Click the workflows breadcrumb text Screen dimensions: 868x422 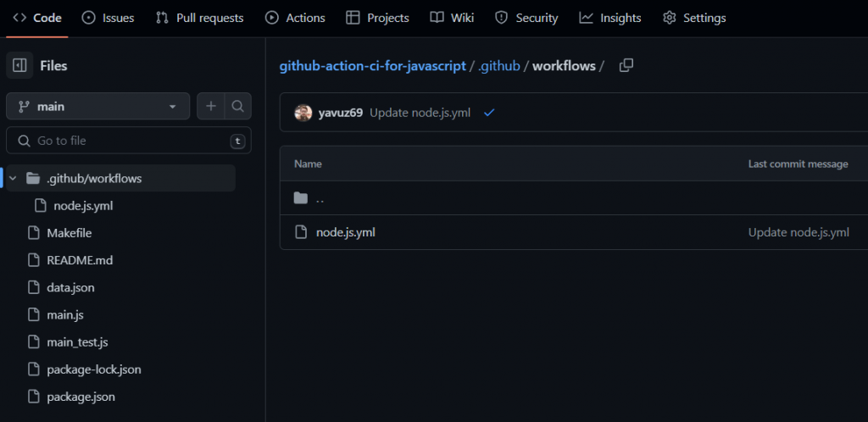[x=564, y=66]
